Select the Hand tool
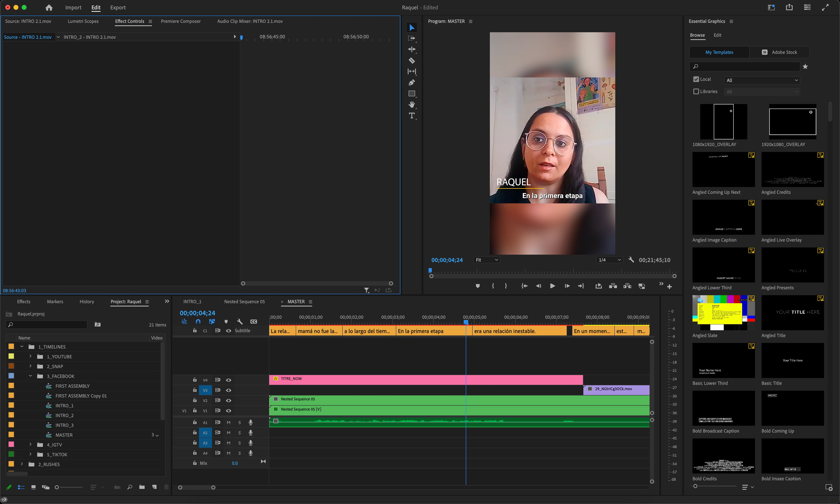 click(412, 105)
